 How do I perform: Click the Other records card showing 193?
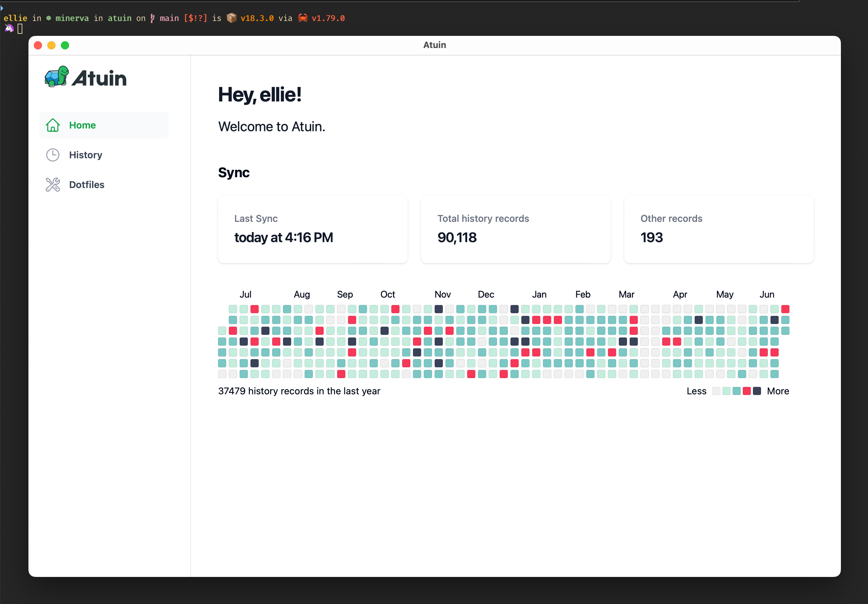click(718, 229)
